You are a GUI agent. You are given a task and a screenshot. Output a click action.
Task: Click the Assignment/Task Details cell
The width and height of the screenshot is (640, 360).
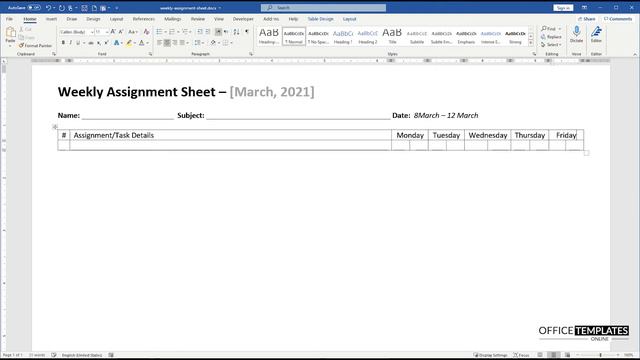tap(231, 135)
